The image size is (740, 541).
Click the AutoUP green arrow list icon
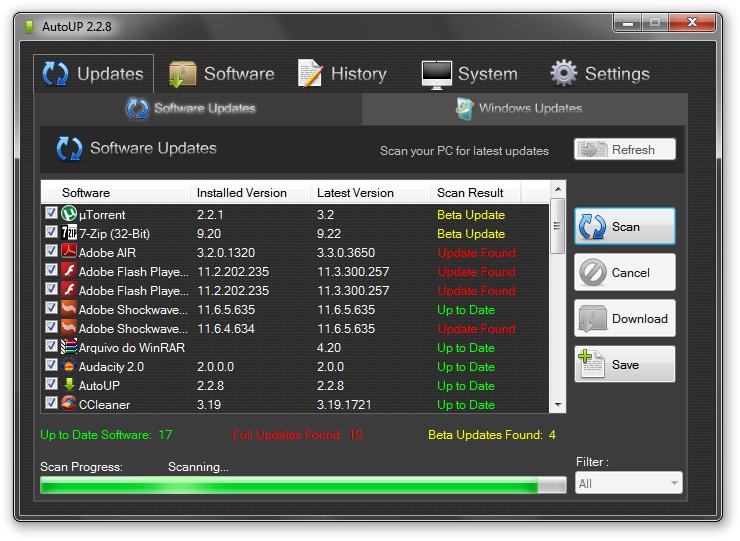69,385
